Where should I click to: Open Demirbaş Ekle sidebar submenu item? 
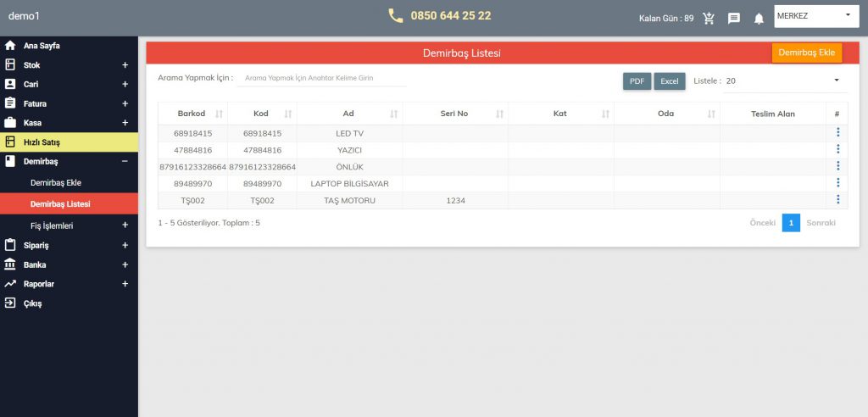point(56,182)
